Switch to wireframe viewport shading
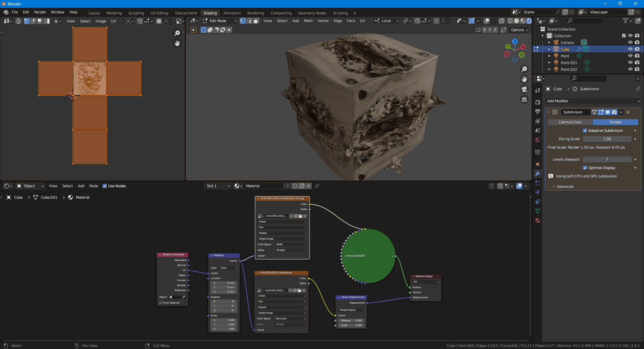 coord(510,21)
